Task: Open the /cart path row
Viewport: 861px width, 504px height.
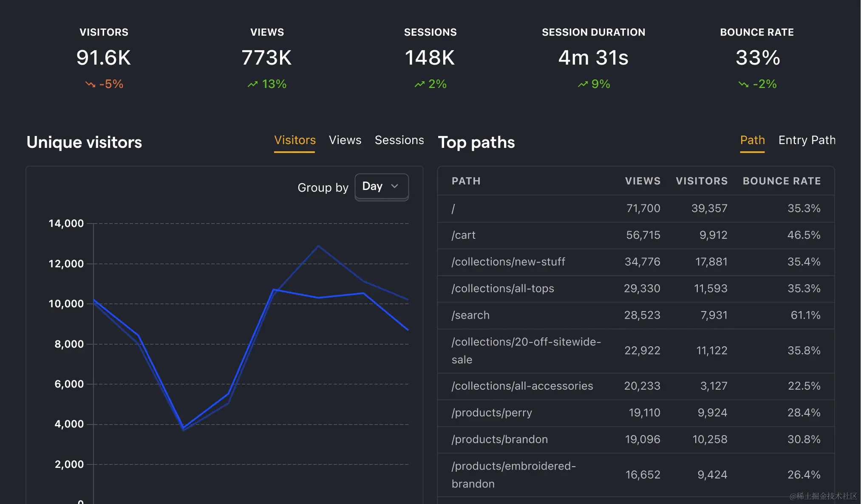Action: [x=464, y=235]
